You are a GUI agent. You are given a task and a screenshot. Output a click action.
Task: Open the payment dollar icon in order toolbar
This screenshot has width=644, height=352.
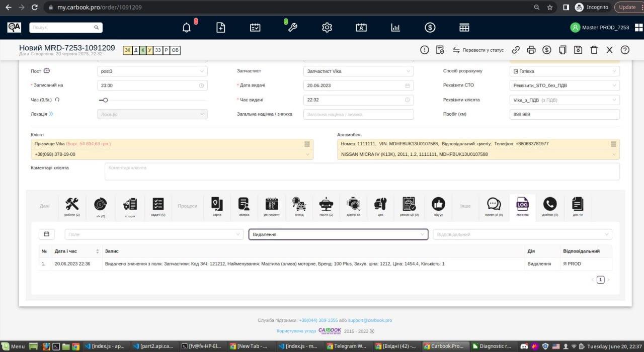[x=546, y=50]
